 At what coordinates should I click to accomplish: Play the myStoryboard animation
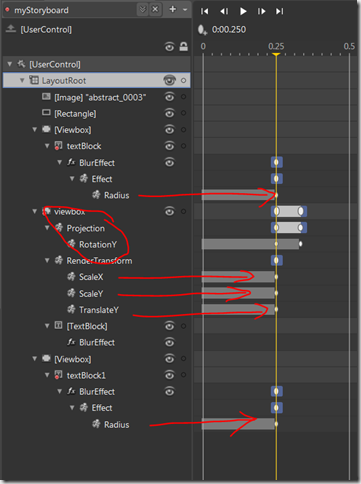(x=243, y=11)
